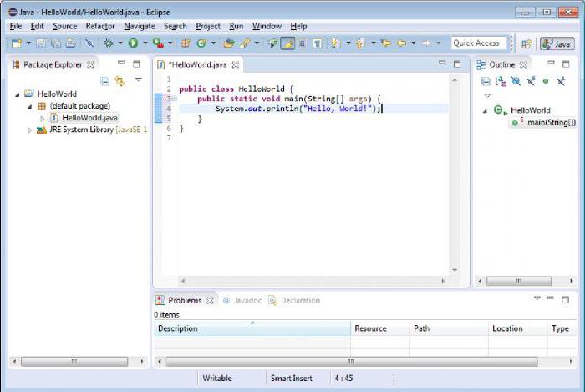Click the Print icon in toolbar
This screenshot has width=585, height=392.
(70, 43)
